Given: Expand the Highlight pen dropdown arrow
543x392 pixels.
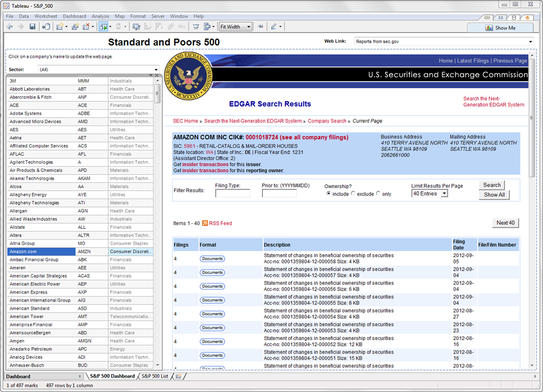Looking at the screenshot, I should 280,27.
